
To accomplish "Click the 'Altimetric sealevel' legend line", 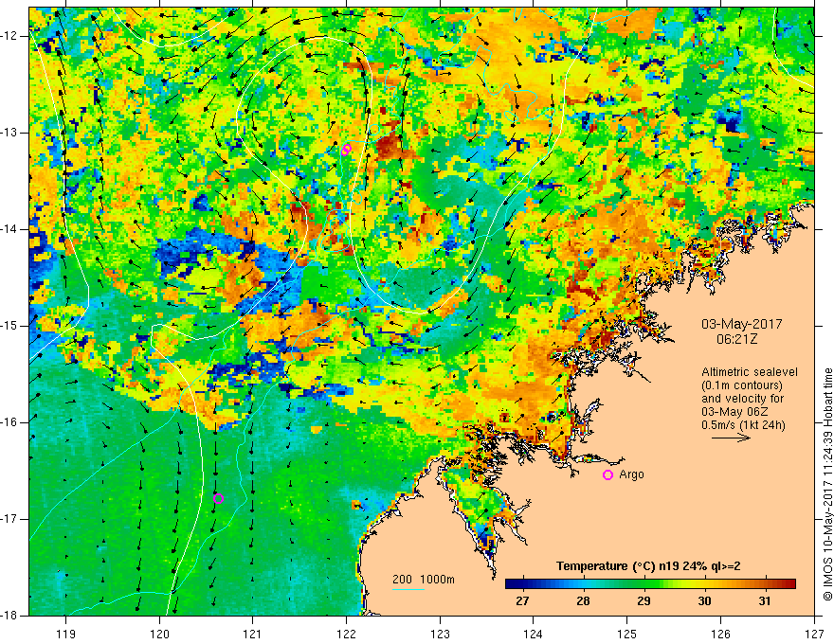I will (x=750, y=372).
